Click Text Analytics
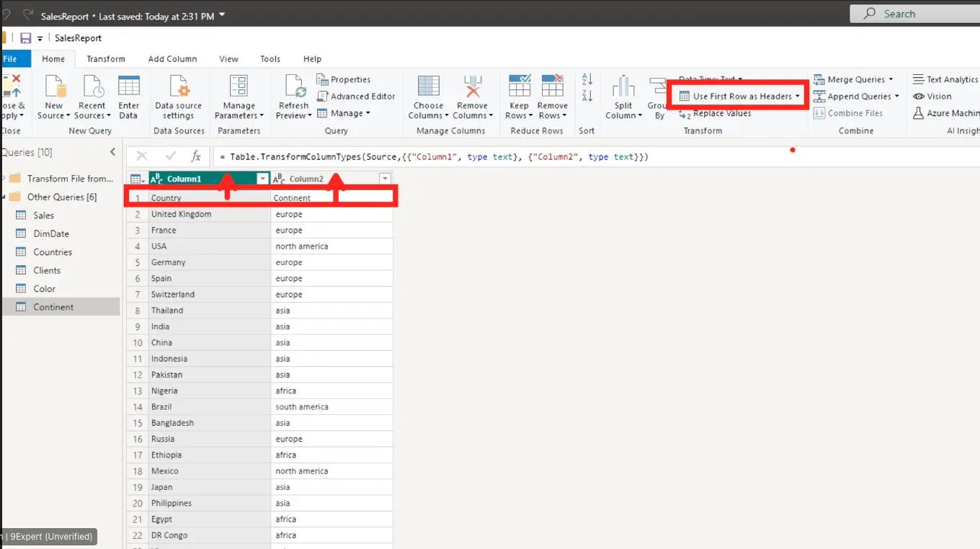 [945, 79]
